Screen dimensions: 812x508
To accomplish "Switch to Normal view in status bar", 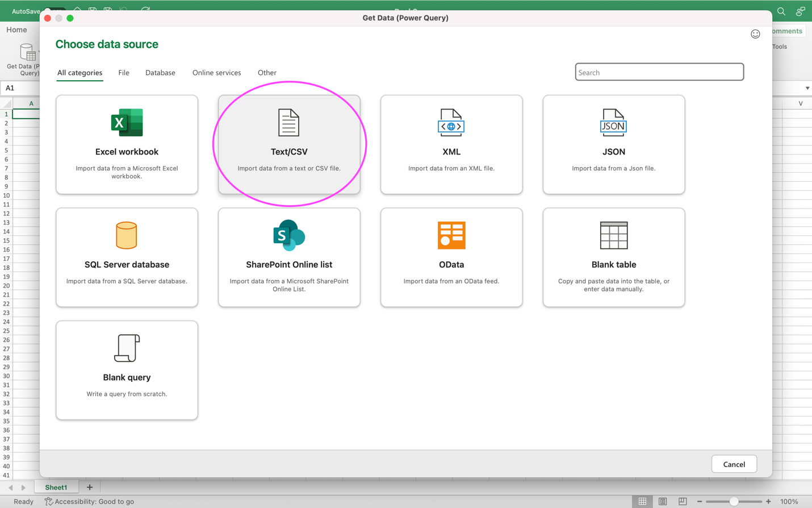I will [642, 502].
